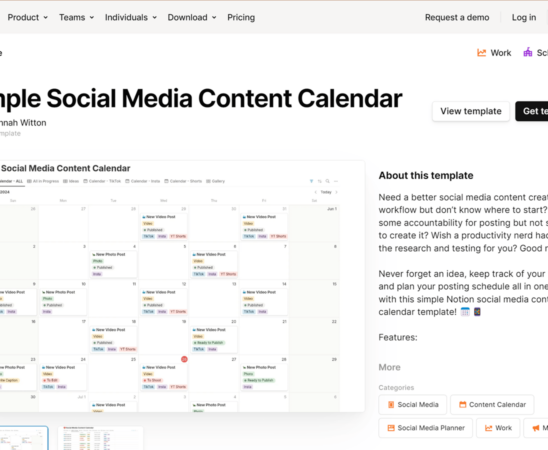548x450 pixels.
Task: Select the first preview thumbnail
Action: coord(24,438)
